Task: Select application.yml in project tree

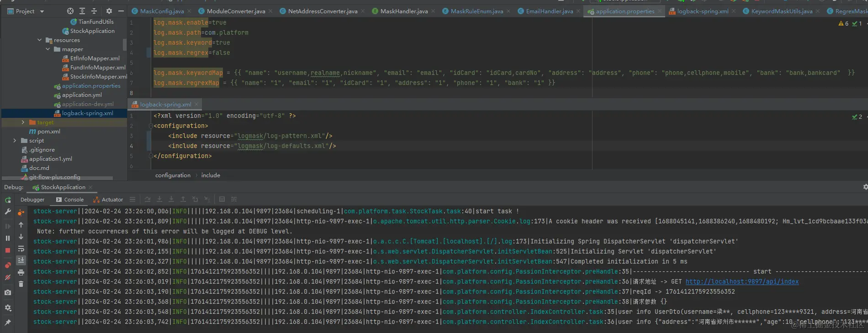Action: point(78,95)
